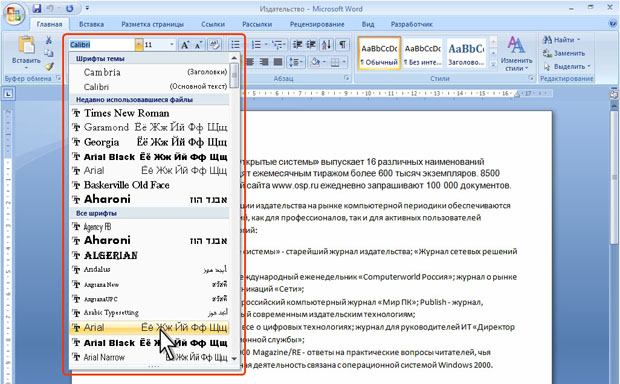The width and height of the screenshot is (620, 384).
Task: Click the Multilevel list icon
Action: tap(278, 45)
